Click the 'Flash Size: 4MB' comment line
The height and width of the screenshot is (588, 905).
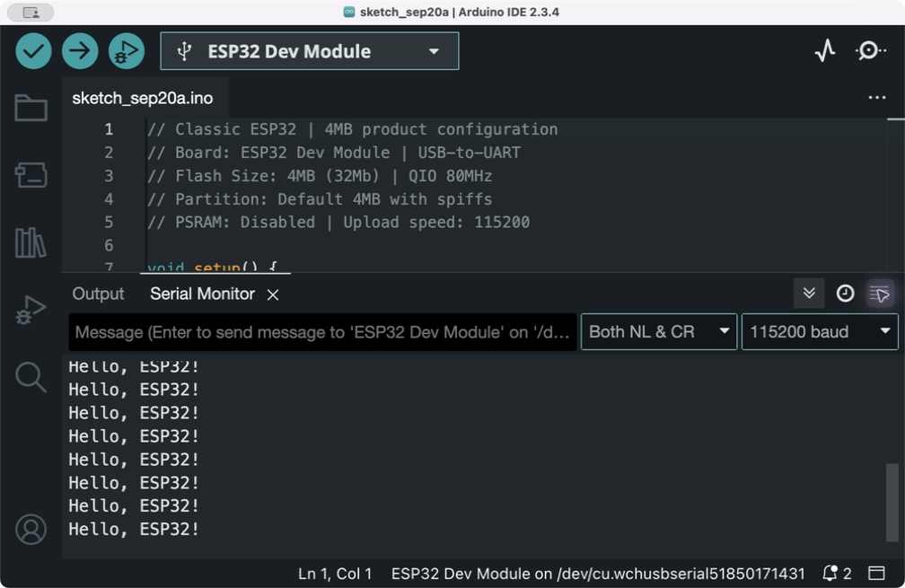tap(320, 175)
